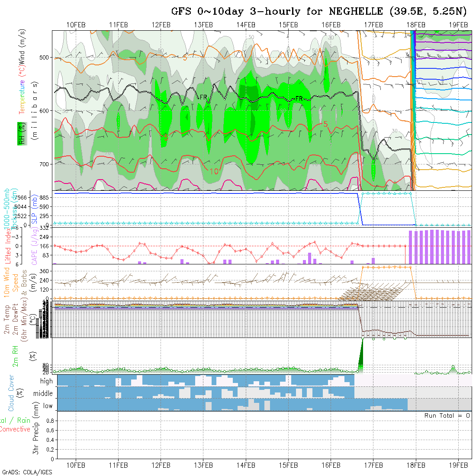The height and width of the screenshot is (476, 476).
Task: Click the 0.4 precip axis value
Action: click(50, 440)
